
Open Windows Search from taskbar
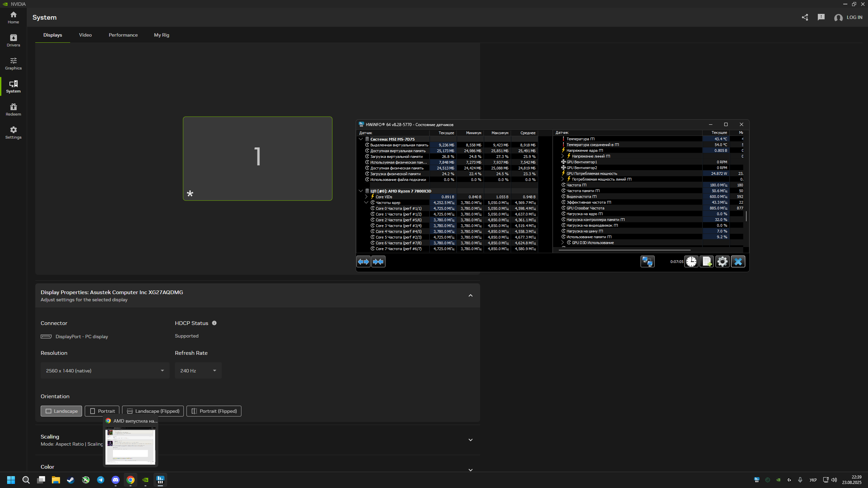26,480
